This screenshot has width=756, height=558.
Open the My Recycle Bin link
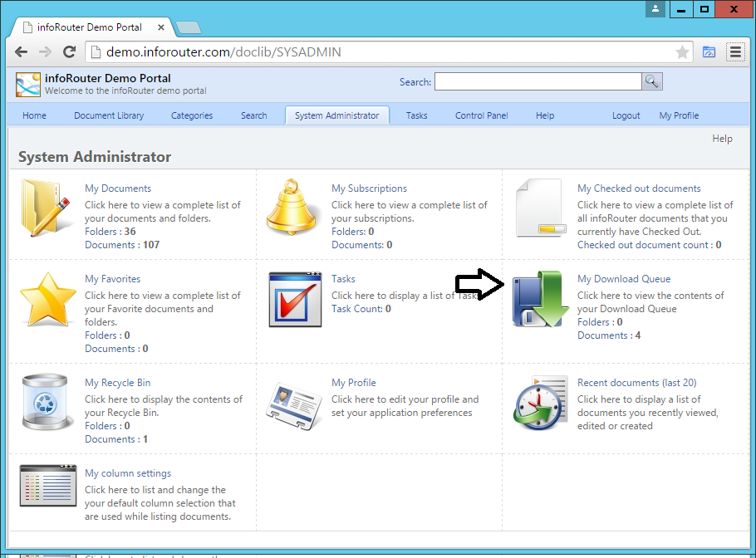pyautogui.click(x=118, y=383)
